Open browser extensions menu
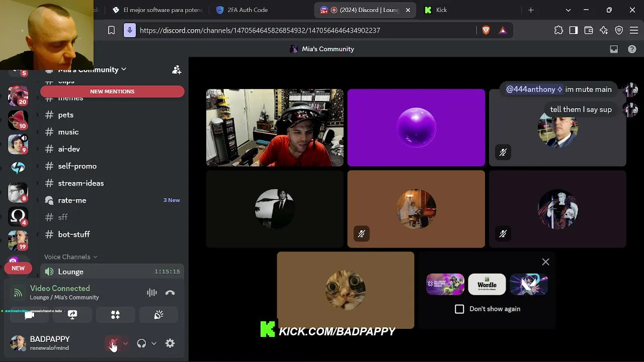 tap(558, 30)
